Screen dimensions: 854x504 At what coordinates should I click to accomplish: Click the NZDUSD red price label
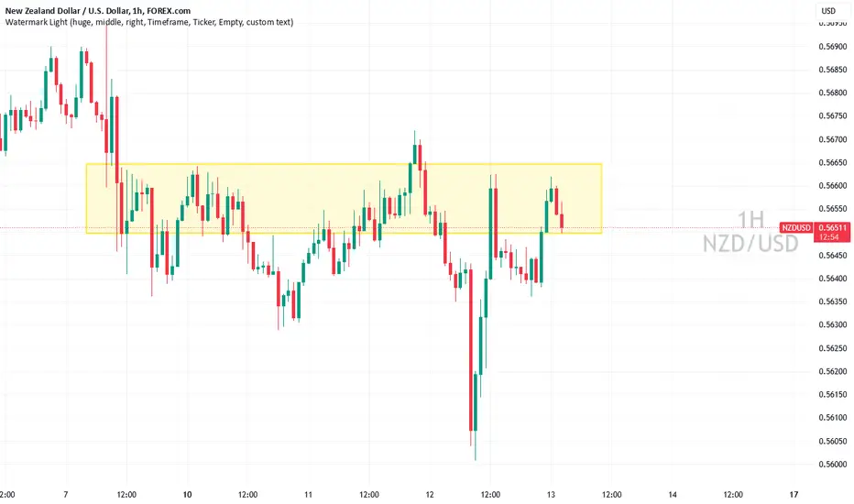coord(795,228)
